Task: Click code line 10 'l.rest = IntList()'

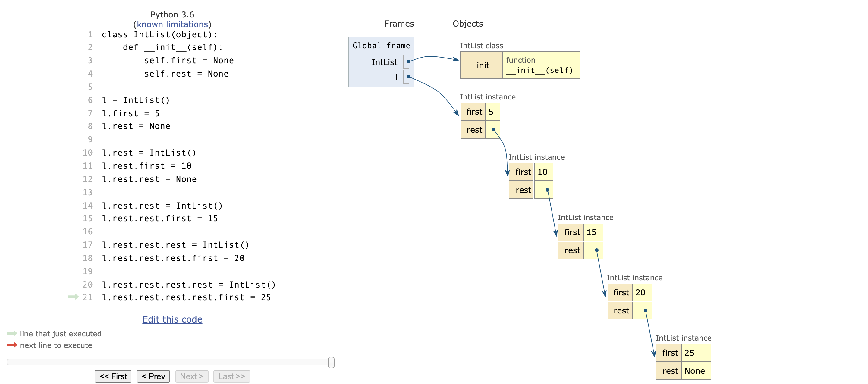Action: click(149, 153)
